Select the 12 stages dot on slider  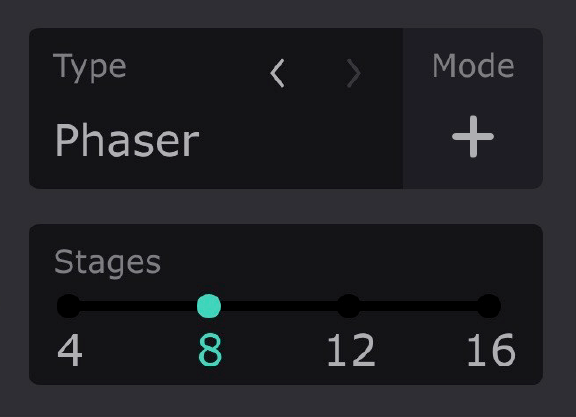tap(349, 306)
